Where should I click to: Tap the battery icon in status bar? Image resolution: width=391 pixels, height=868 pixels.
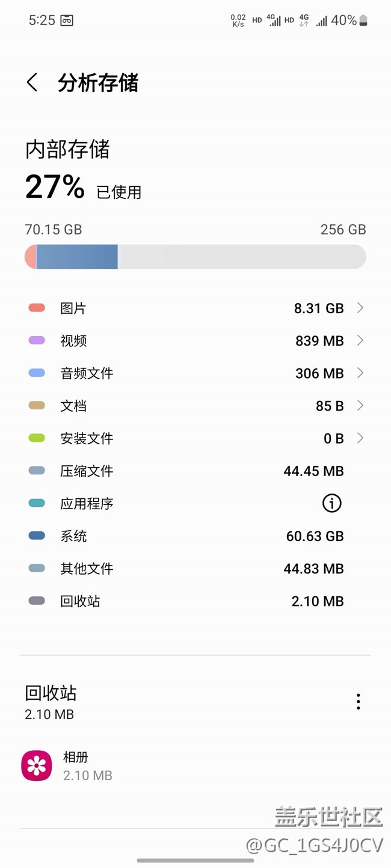click(363, 20)
